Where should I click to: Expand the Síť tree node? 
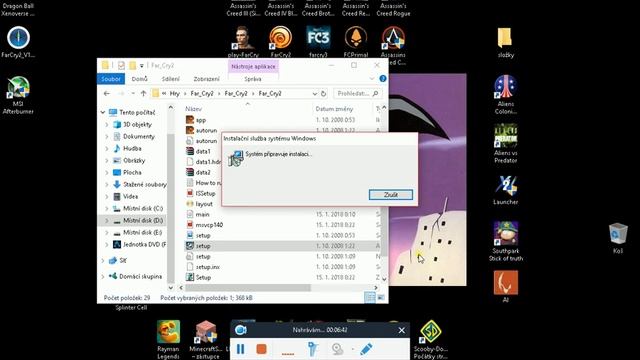[x=103, y=260]
